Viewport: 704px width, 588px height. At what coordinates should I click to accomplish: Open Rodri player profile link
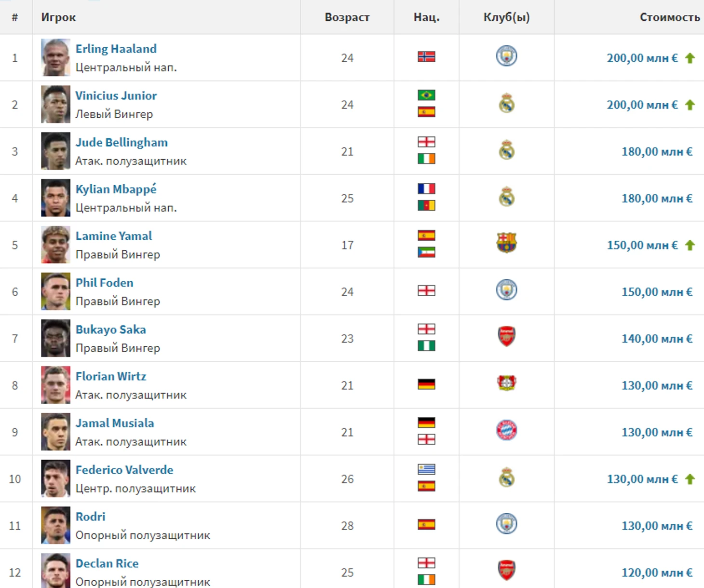pyautogui.click(x=90, y=517)
